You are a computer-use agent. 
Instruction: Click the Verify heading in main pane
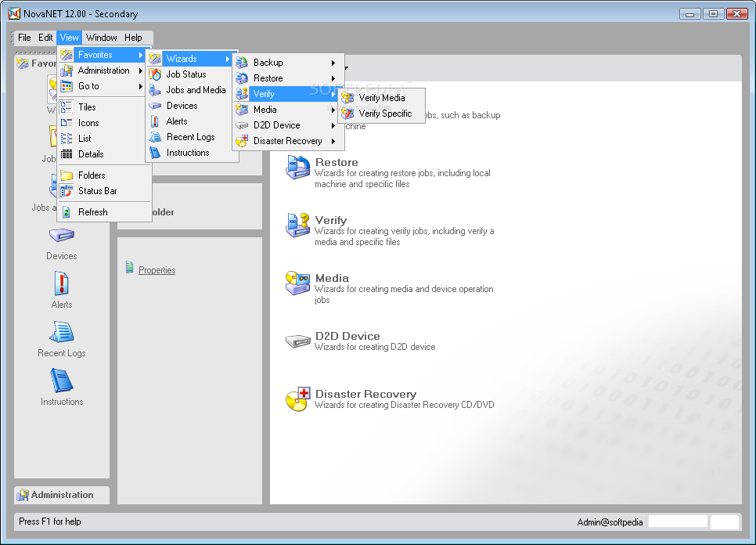[x=331, y=220]
